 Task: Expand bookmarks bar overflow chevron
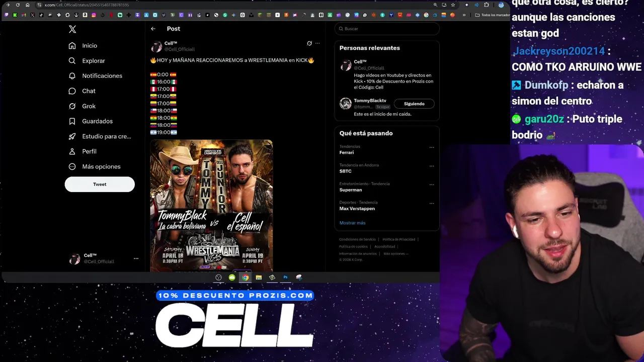pos(464,15)
